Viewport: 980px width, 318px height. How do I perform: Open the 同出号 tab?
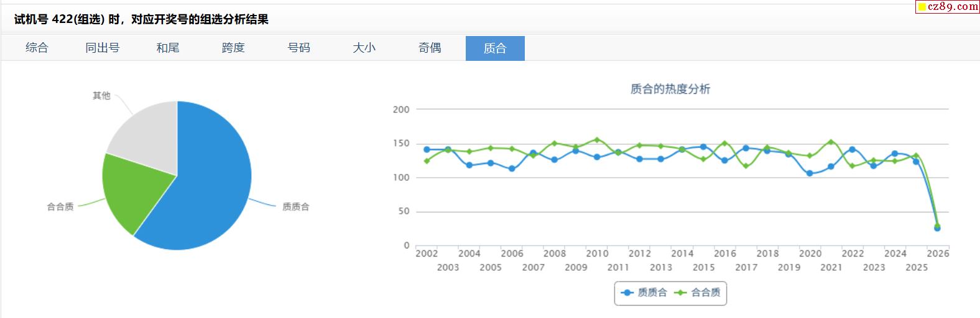[102, 48]
